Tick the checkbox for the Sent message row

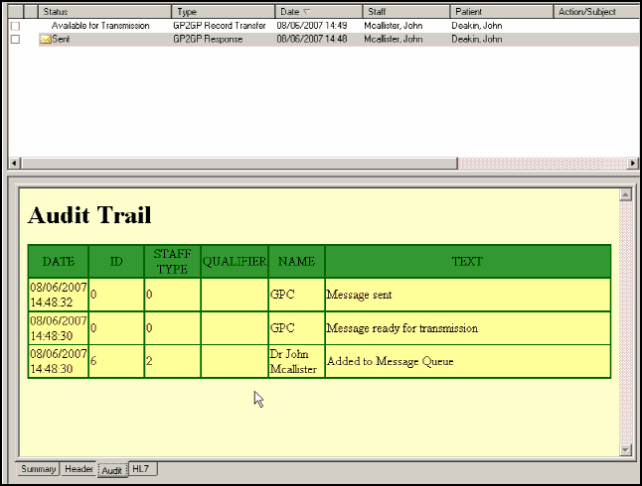[x=15, y=39]
